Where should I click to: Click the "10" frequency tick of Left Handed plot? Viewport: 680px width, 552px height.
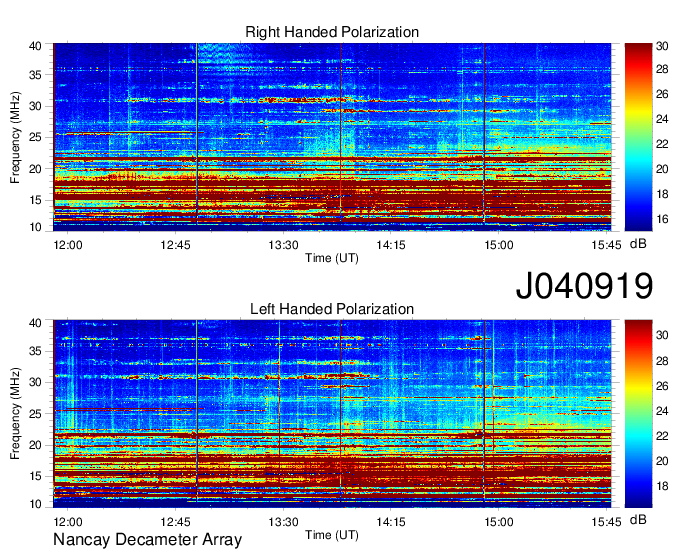(35, 504)
